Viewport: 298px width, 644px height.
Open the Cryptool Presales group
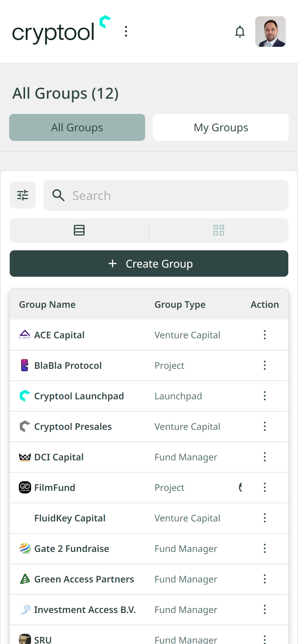point(73,427)
